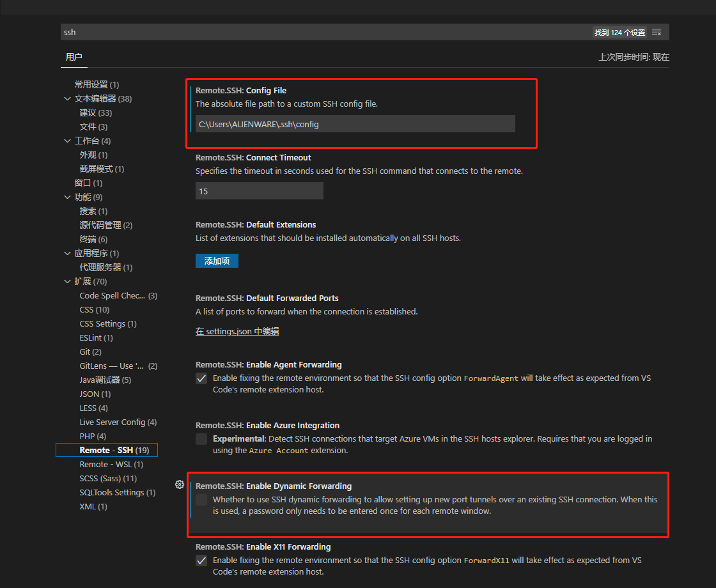
Task: Open the gear icon beside Enable Dynamic Forwarding
Action: tap(180, 484)
